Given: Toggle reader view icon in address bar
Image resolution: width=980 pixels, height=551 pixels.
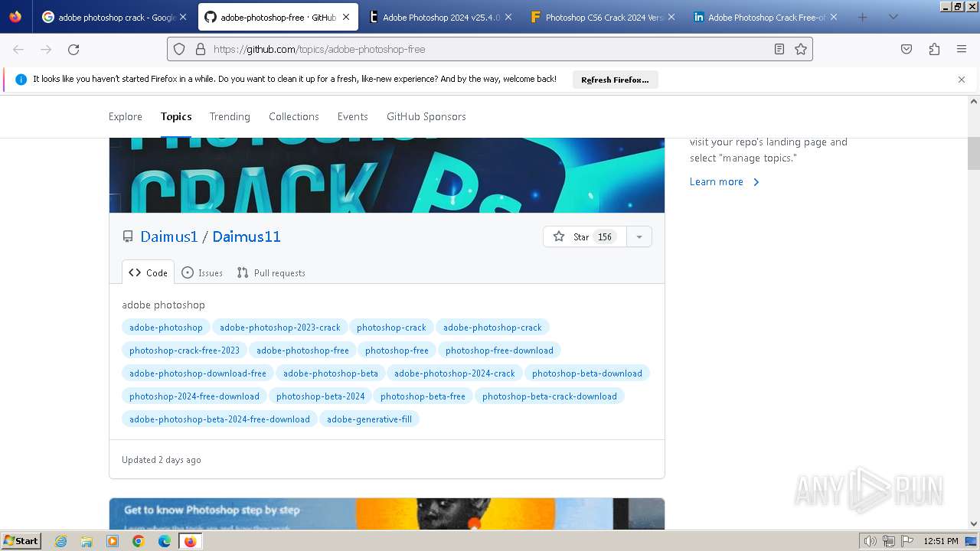Looking at the screenshot, I should coord(779,49).
